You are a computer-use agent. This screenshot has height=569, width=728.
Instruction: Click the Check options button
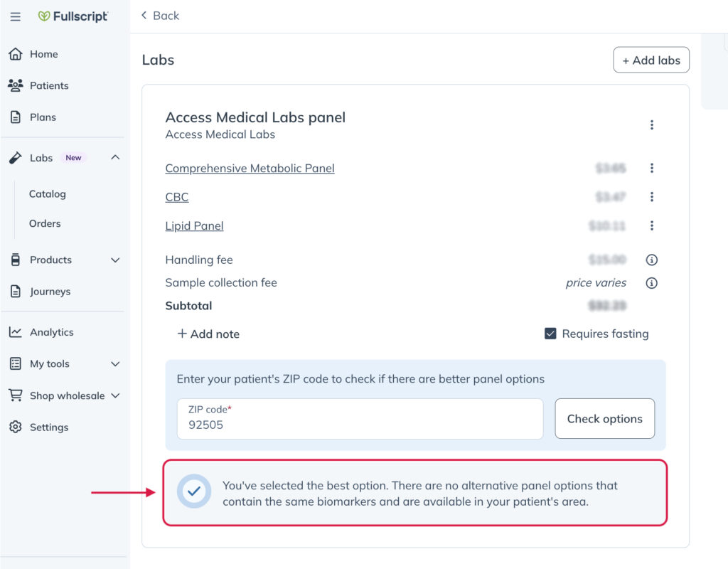pos(604,418)
